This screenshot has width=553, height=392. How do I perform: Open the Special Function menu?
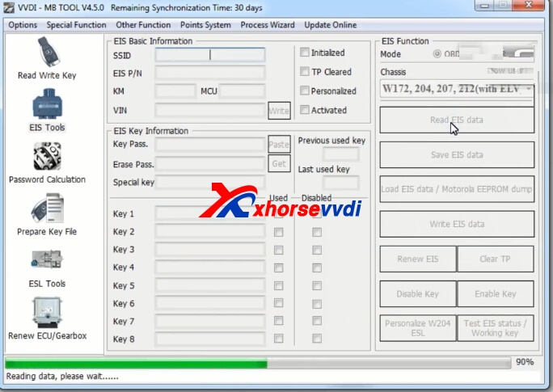click(76, 25)
